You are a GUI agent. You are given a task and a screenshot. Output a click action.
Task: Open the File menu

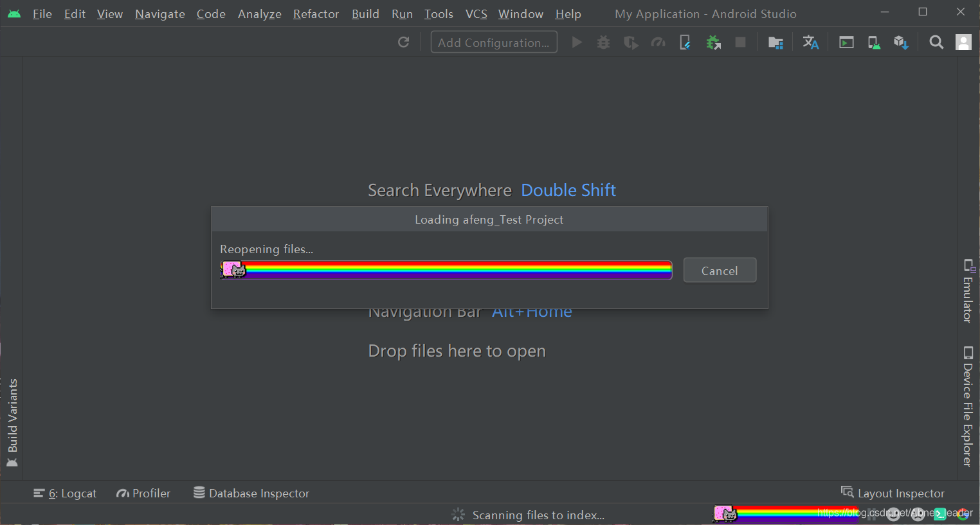(42, 13)
